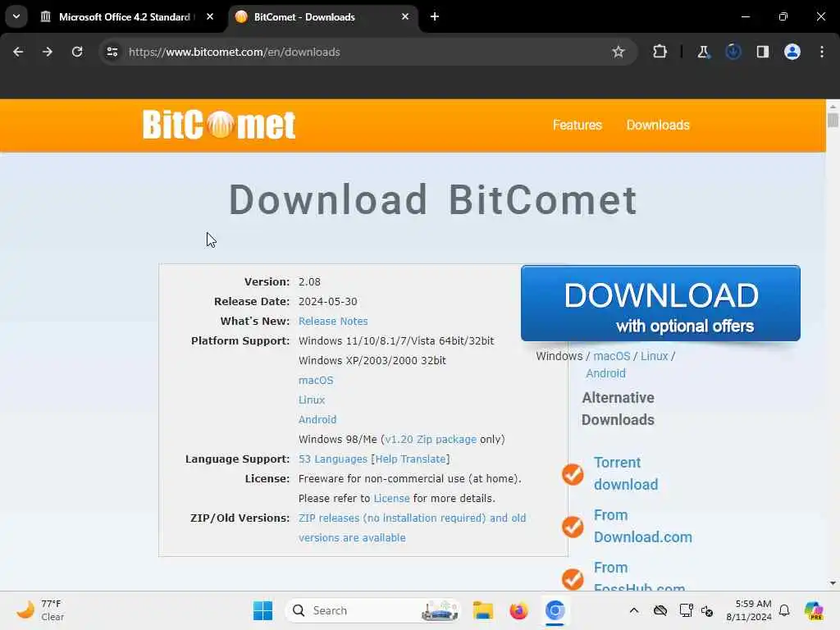This screenshot has width=840, height=630.
Task: Switch to Microsoft Office 4.2 Standard tab
Action: point(125,17)
